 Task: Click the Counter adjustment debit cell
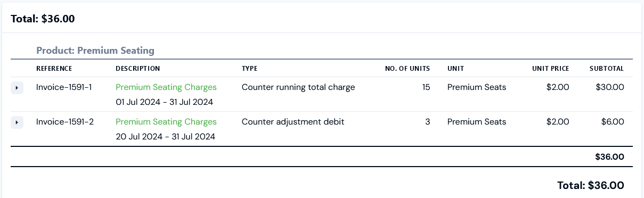pos(293,122)
